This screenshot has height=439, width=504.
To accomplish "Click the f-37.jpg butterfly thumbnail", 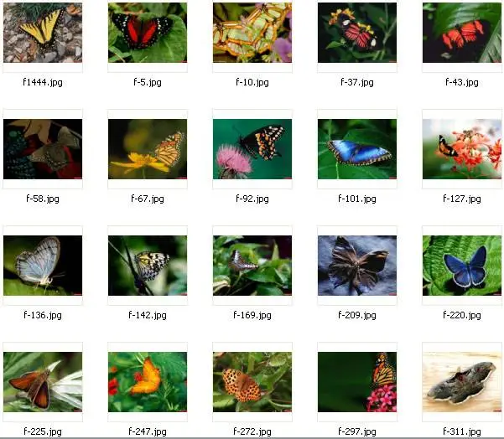I will (357, 33).
